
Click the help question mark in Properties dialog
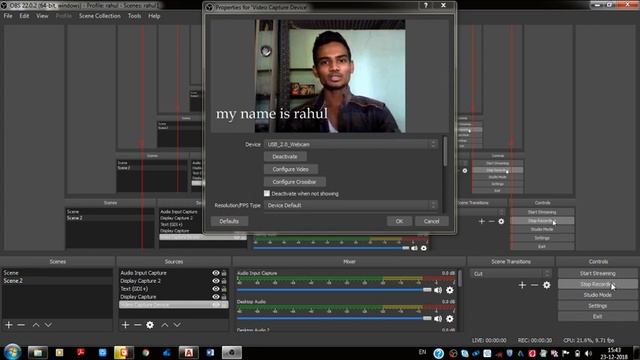coord(426,5)
